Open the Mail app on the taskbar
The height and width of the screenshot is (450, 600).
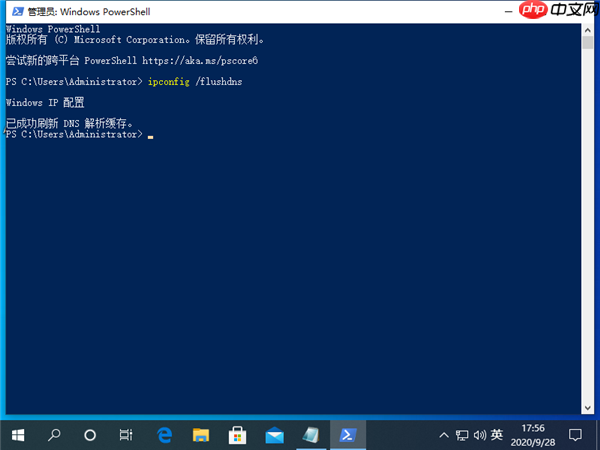[x=274, y=435]
